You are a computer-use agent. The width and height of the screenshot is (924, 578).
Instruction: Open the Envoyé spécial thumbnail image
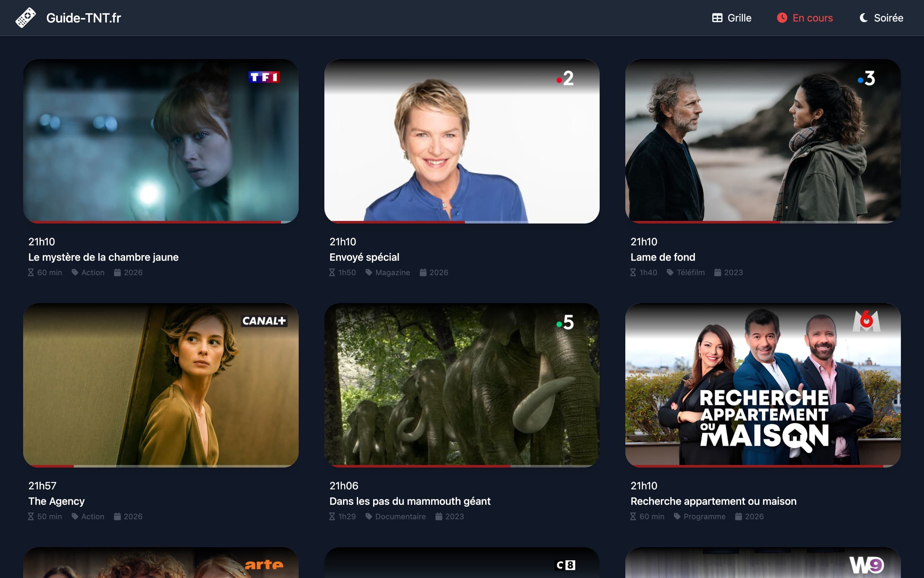click(x=462, y=141)
